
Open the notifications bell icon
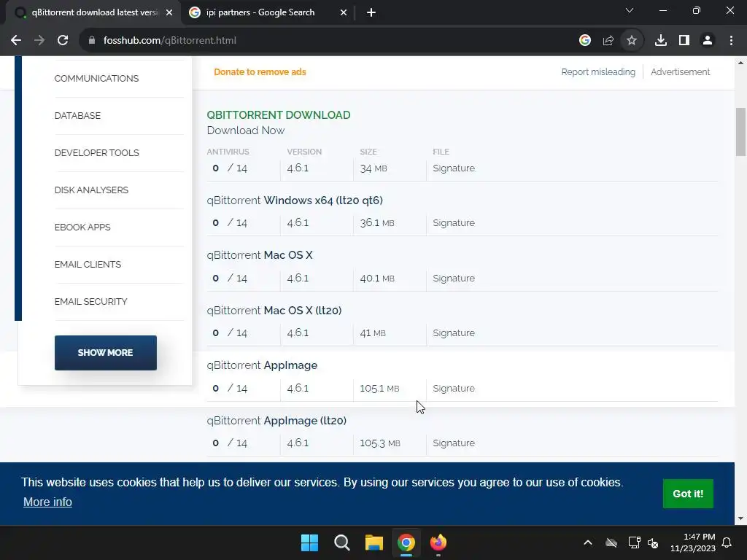[727, 542]
